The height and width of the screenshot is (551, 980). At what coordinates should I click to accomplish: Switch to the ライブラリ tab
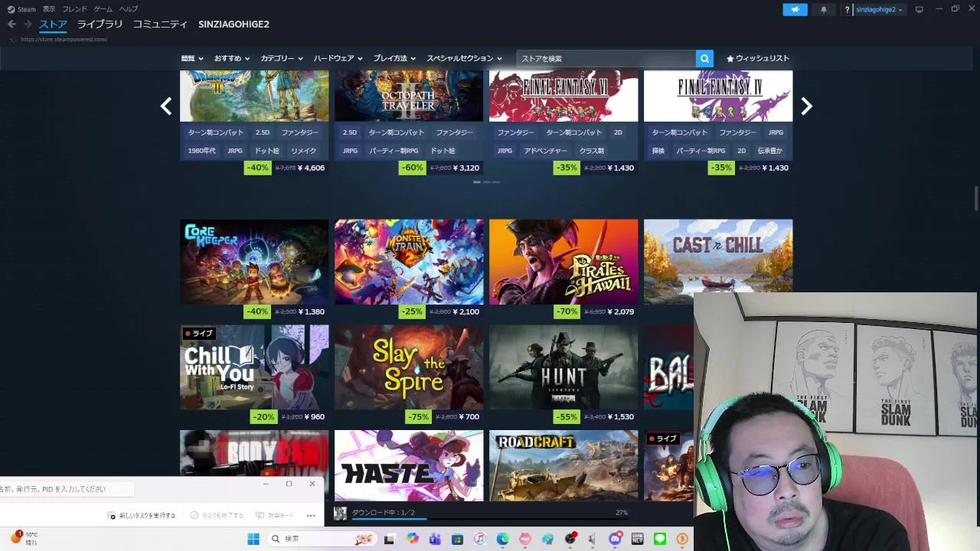pos(100,24)
